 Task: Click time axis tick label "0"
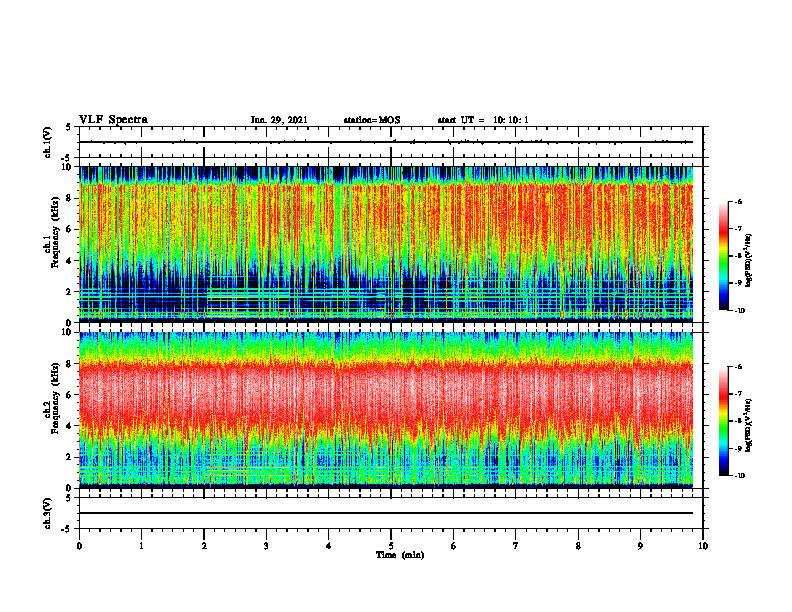tap(79, 546)
